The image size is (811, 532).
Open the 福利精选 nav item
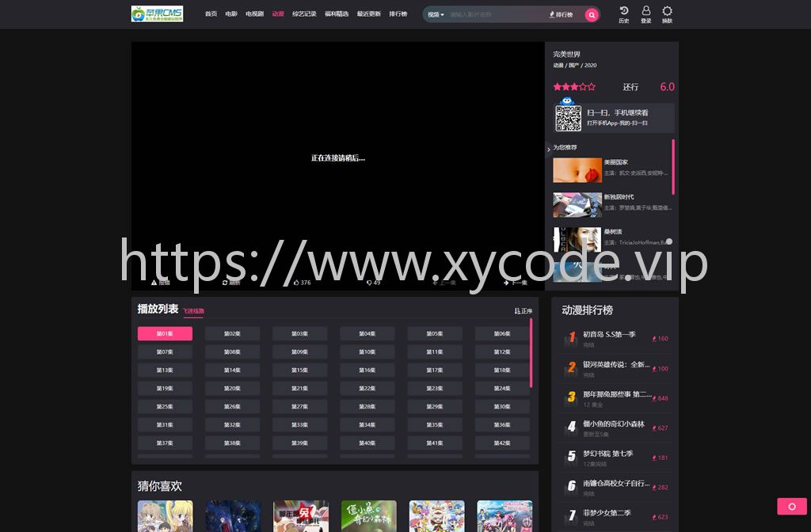337,14
